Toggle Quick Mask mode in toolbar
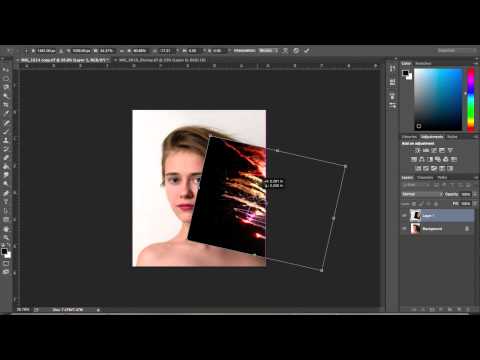The height and width of the screenshot is (360, 480). (6, 264)
